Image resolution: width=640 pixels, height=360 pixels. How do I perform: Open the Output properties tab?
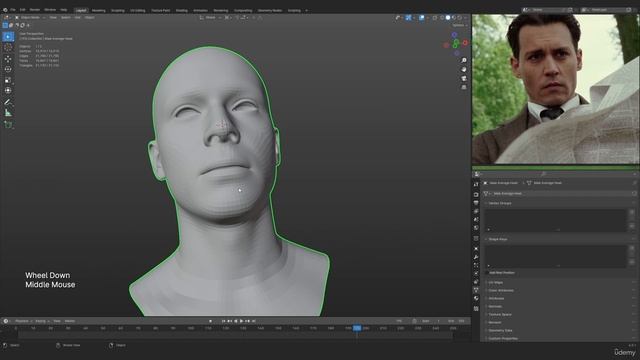click(x=476, y=203)
